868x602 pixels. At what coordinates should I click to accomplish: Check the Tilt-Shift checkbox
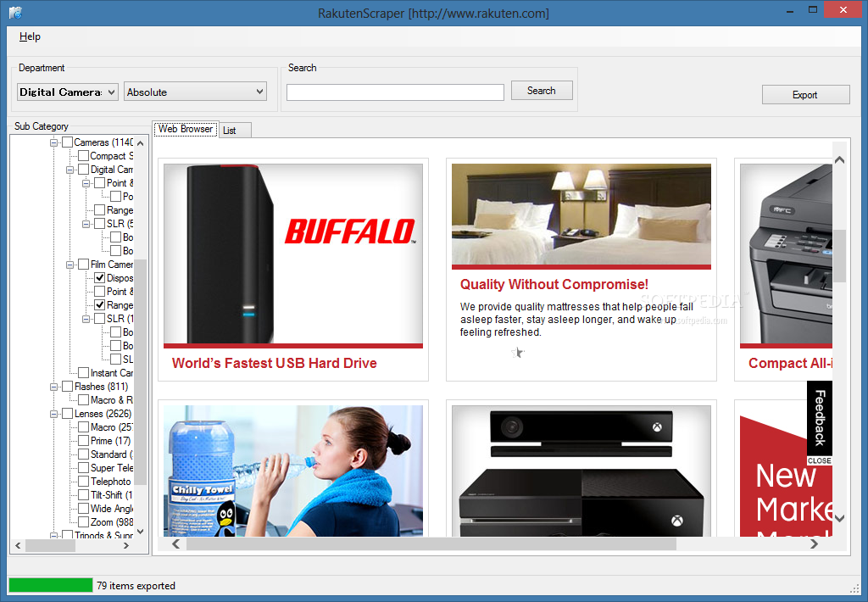[x=84, y=495]
